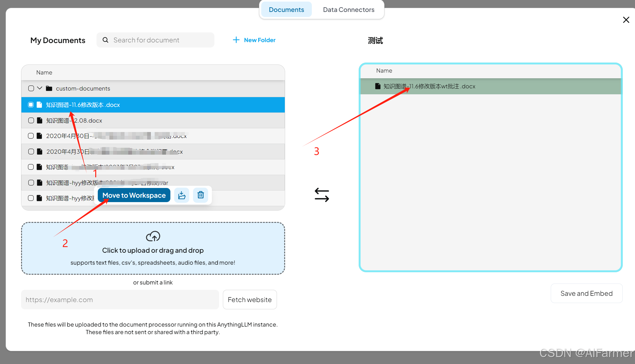
Task: Click the file icon of 知识图谱-11.6修改版本wt批注.docx
Action: 378,86
